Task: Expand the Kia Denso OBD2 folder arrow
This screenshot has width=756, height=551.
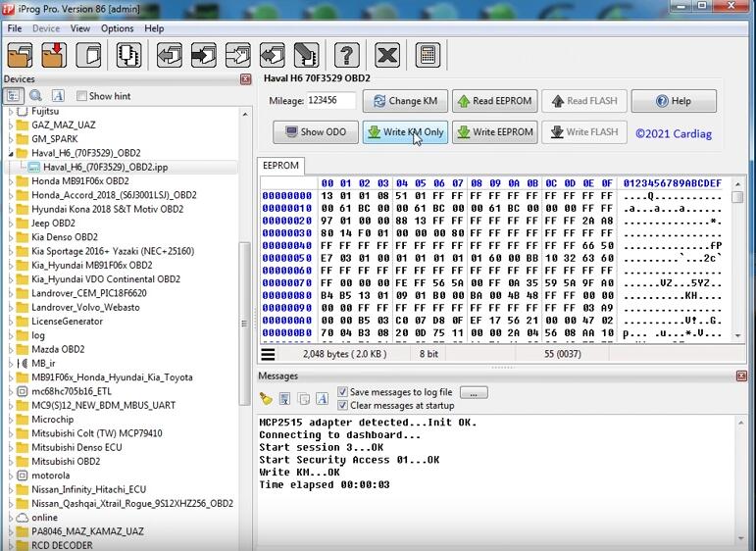Action: click(x=11, y=237)
